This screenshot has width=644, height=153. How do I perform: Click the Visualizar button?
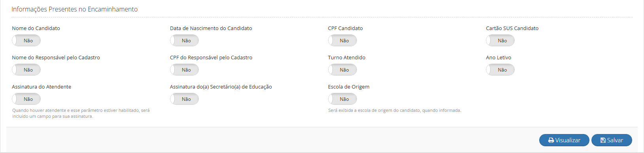click(564, 140)
